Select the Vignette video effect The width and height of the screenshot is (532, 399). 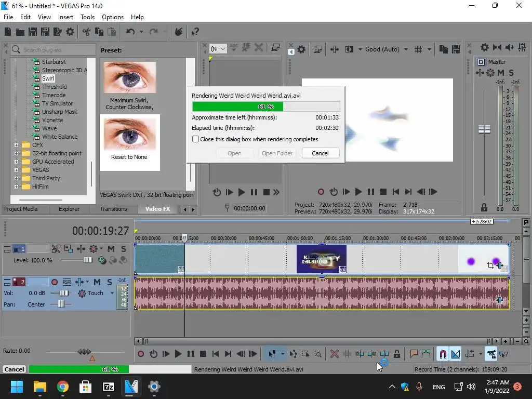pos(52,120)
